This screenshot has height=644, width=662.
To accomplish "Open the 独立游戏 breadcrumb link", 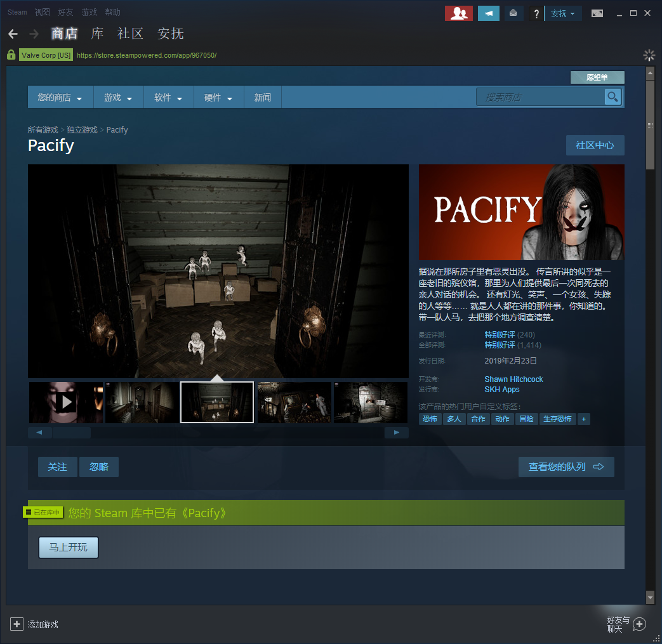I will pos(83,130).
